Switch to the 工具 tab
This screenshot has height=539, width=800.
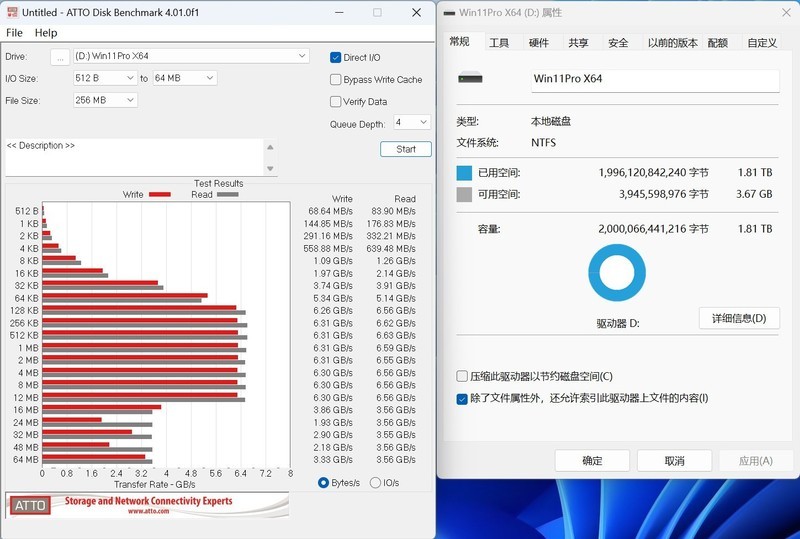point(499,43)
